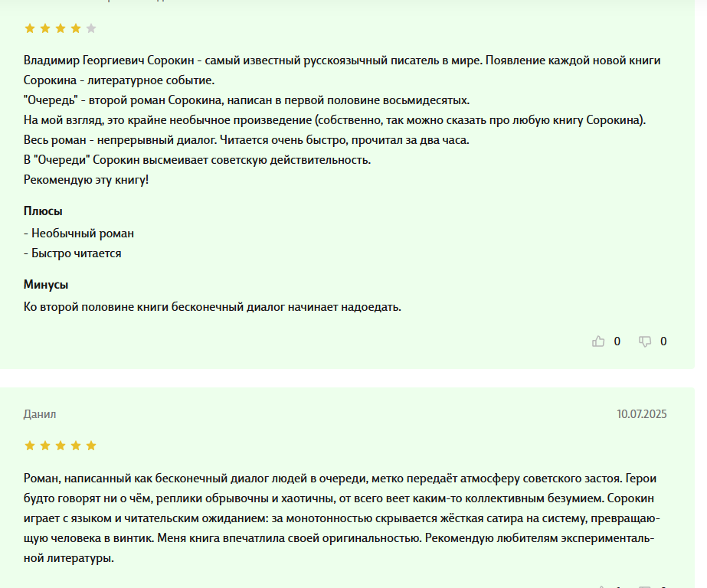Viewport: 707px width, 588px height.
Task: Select the fourth gold star of the four-star rating
Action: pos(76,28)
